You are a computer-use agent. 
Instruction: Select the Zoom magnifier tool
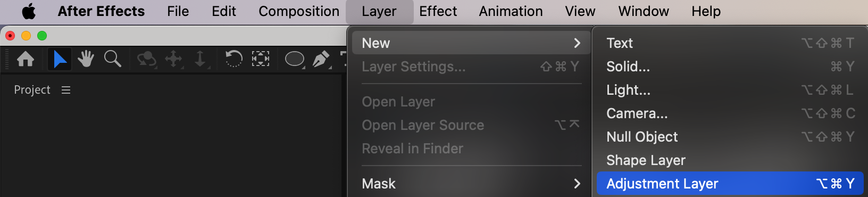coord(113,59)
